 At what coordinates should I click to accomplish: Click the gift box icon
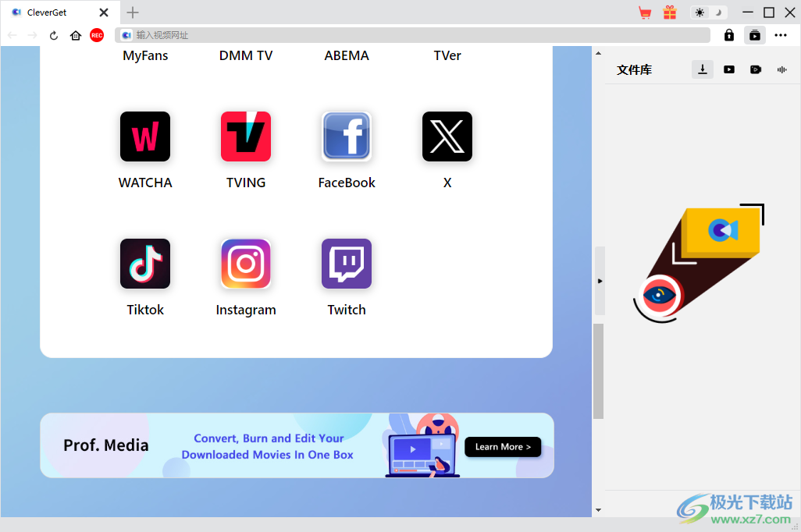click(x=670, y=12)
